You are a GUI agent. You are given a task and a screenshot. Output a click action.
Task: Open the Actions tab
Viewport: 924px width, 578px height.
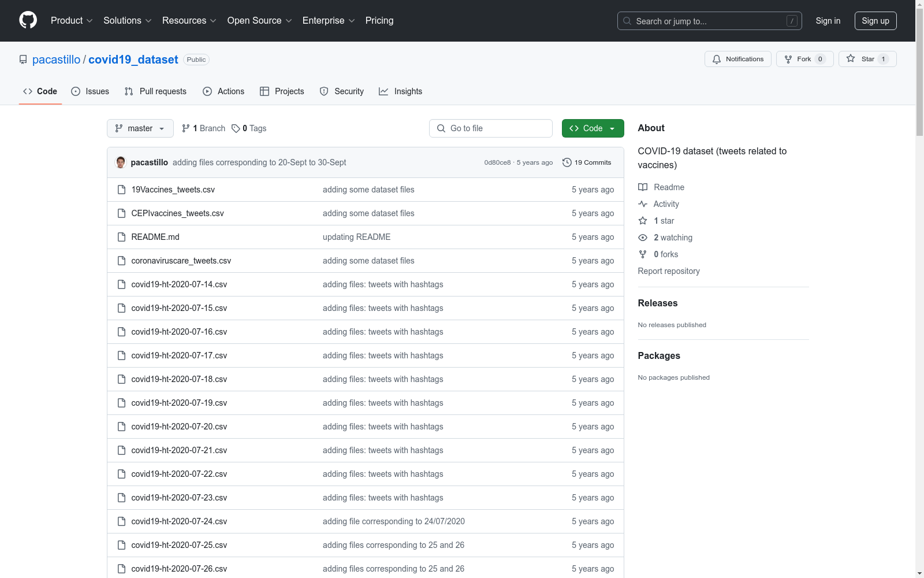[223, 91]
